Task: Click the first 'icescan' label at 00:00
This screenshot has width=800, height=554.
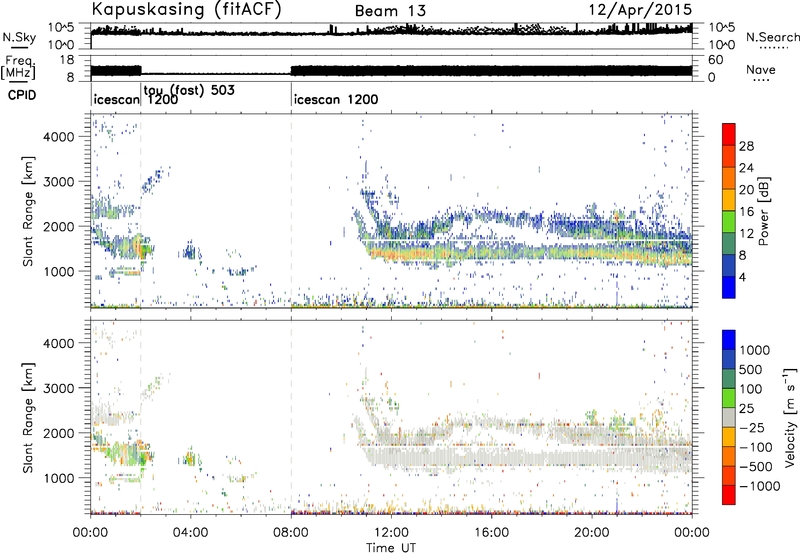Action: [116, 99]
